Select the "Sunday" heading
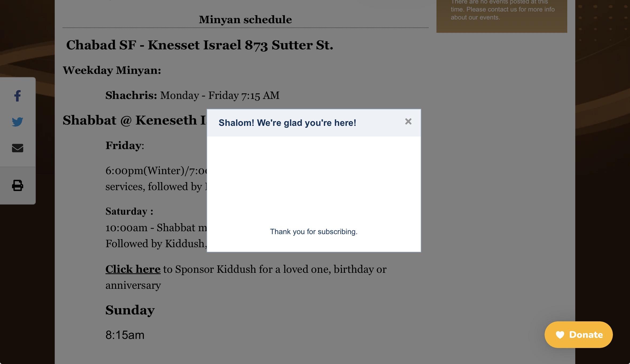The height and width of the screenshot is (364, 630). click(x=130, y=310)
